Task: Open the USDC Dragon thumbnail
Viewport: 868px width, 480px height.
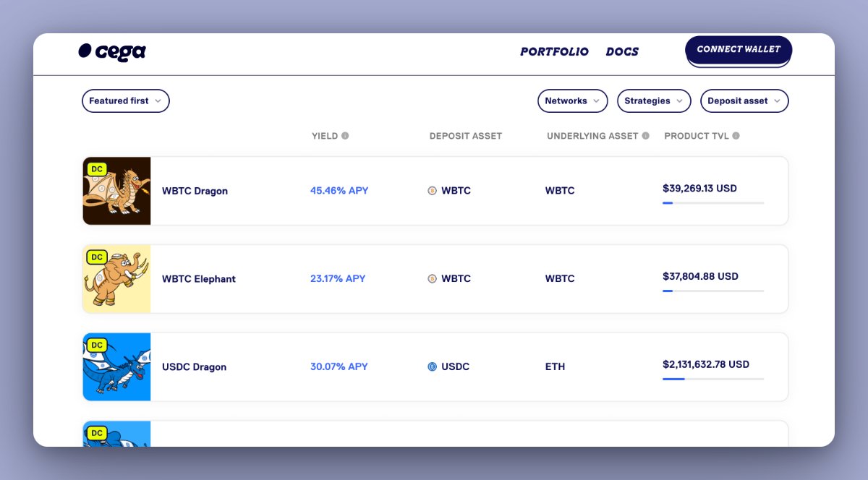Action: pos(116,367)
